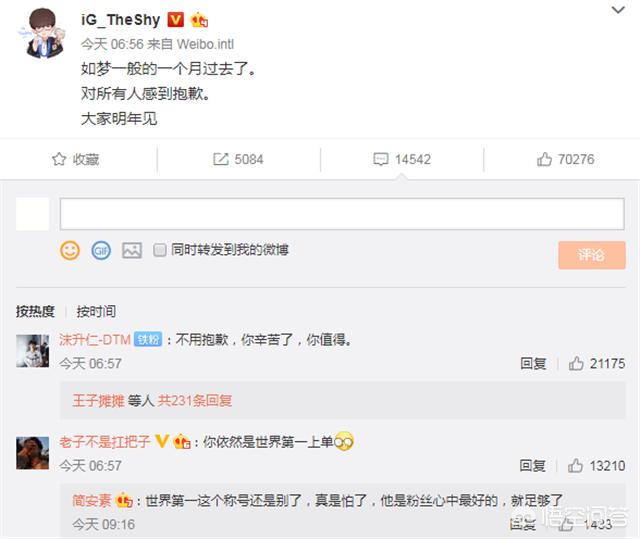
Task: Insert a GIF using the GIF icon
Action: 101,250
